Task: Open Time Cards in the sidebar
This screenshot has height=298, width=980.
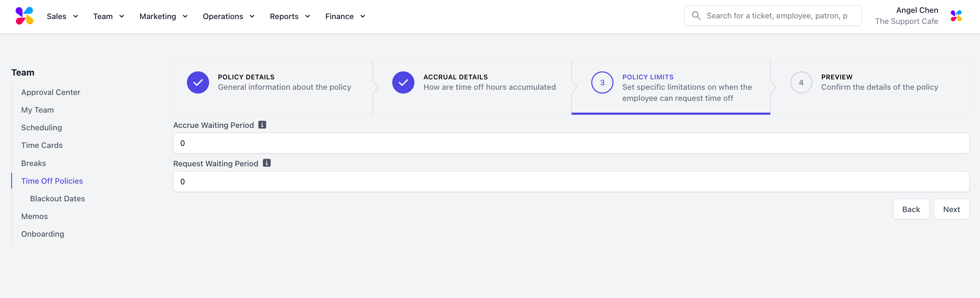Action: point(42,145)
